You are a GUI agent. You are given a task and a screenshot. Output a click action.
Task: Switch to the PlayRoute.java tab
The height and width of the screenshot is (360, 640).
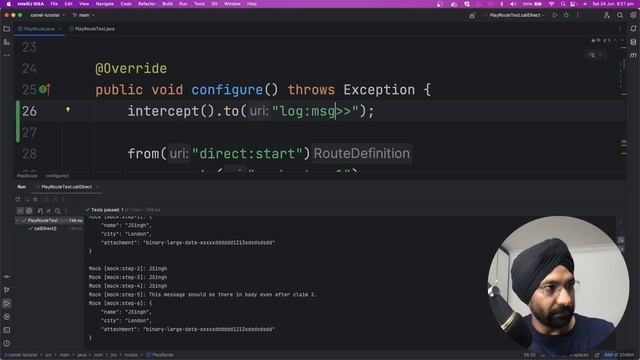(39, 29)
